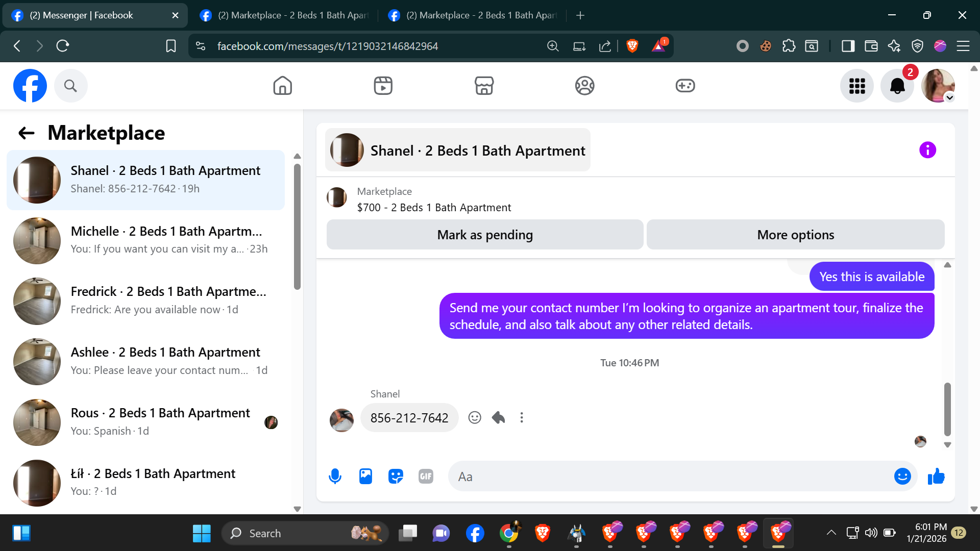Focus the Aa message input field

pyautogui.click(x=669, y=477)
